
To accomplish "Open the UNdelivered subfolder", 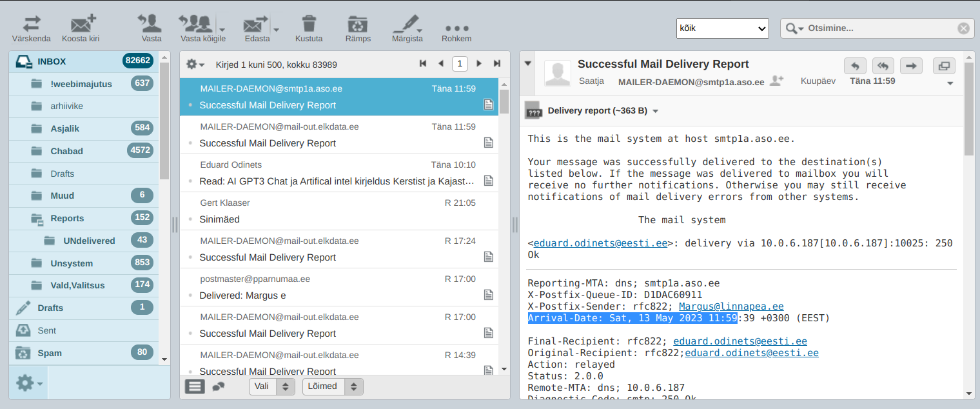I will pyautogui.click(x=83, y=241).
